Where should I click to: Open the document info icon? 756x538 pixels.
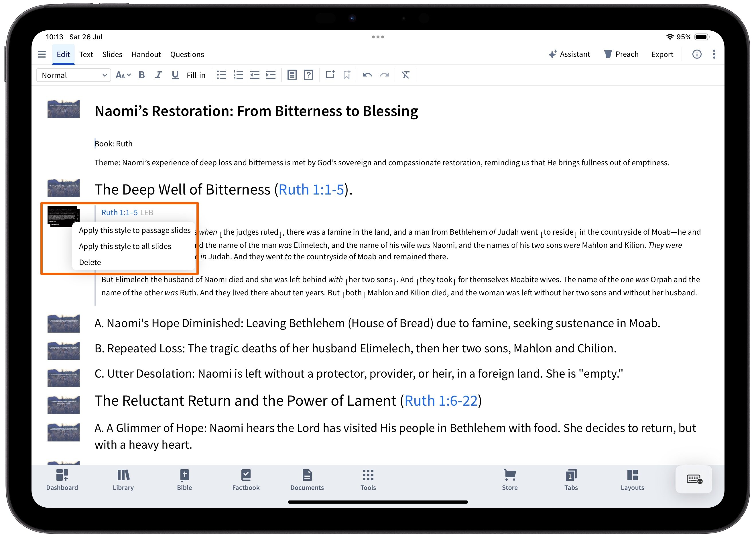[x=697, y=54]
